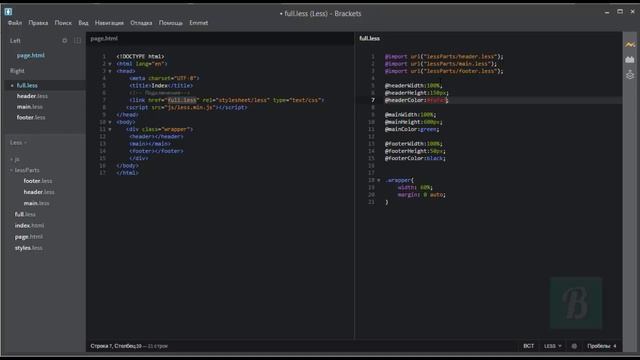Open the Отладка menu

(x=141, y=23)
